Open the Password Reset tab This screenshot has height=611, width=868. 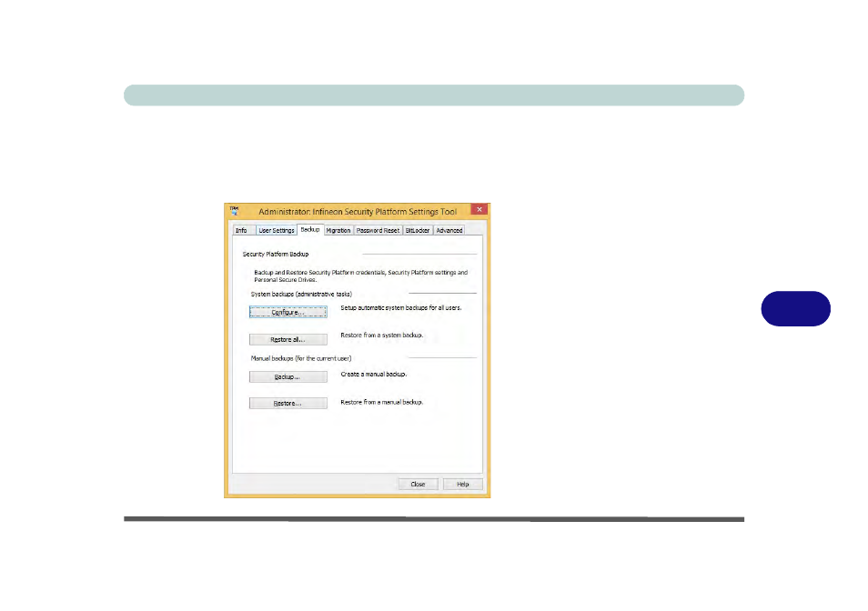click(x=378, y=231)
